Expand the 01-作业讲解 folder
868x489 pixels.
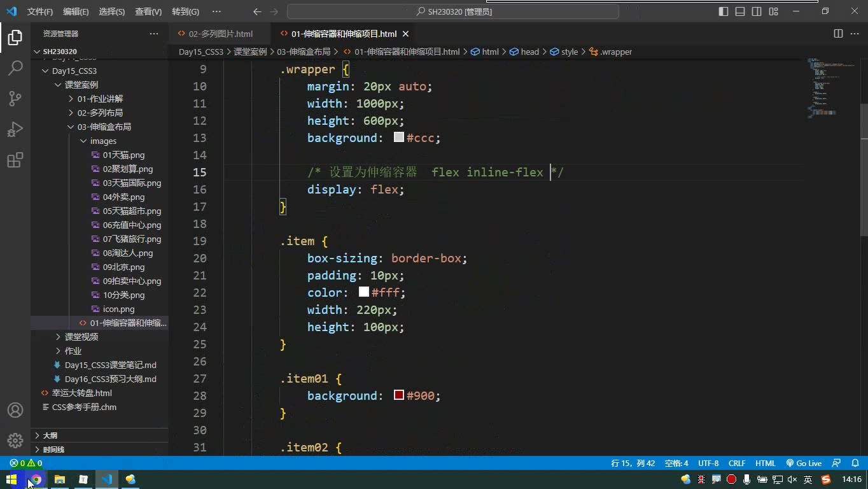[x=99, y=99]
